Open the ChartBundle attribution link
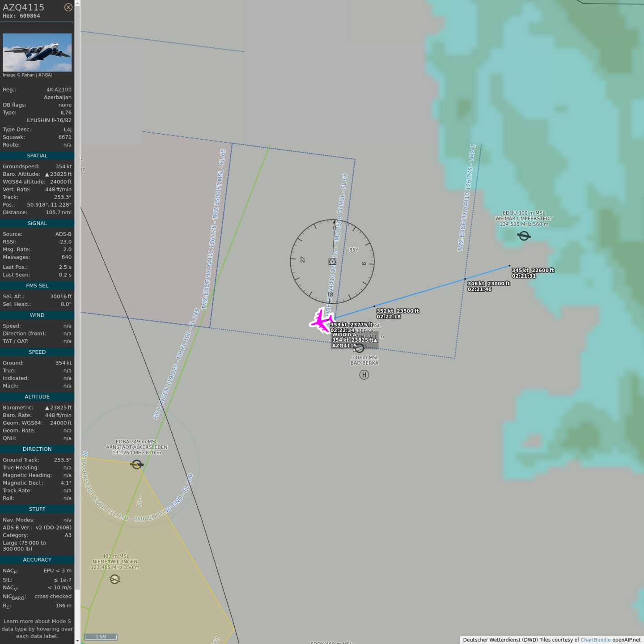The height and width of the screenshot is (644, 644). click(x=595, y=640)
